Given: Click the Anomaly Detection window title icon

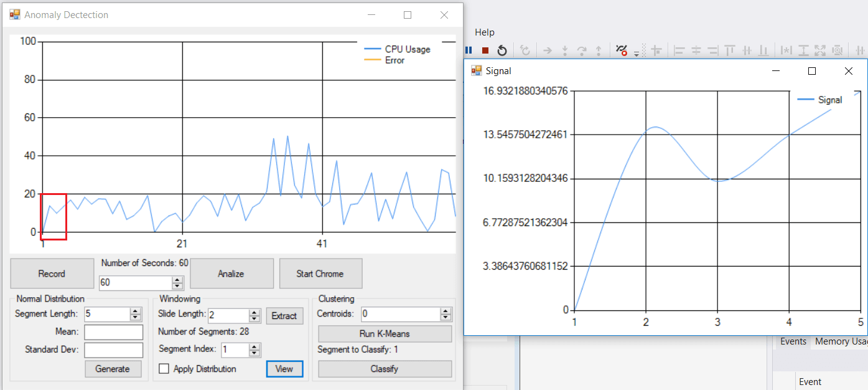Looking at the screenshot, I should click(14, 14).
